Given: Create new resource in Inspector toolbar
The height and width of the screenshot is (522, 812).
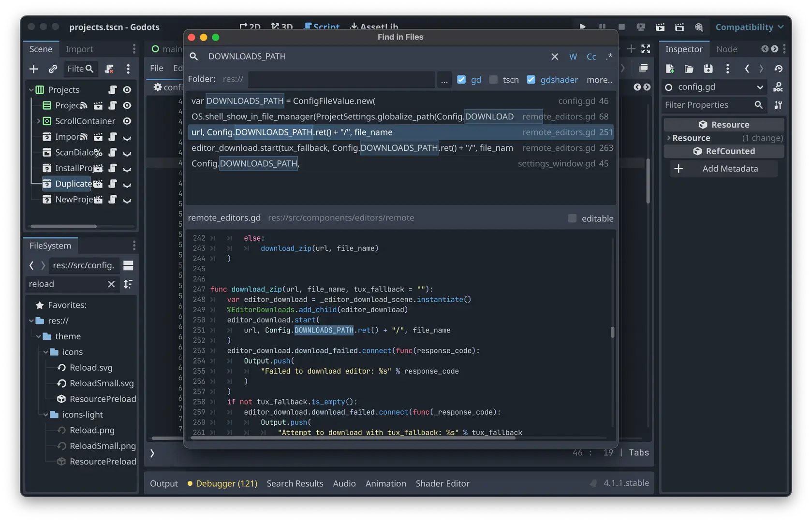Looking at the screenshot, I should [x=670, y=69].
